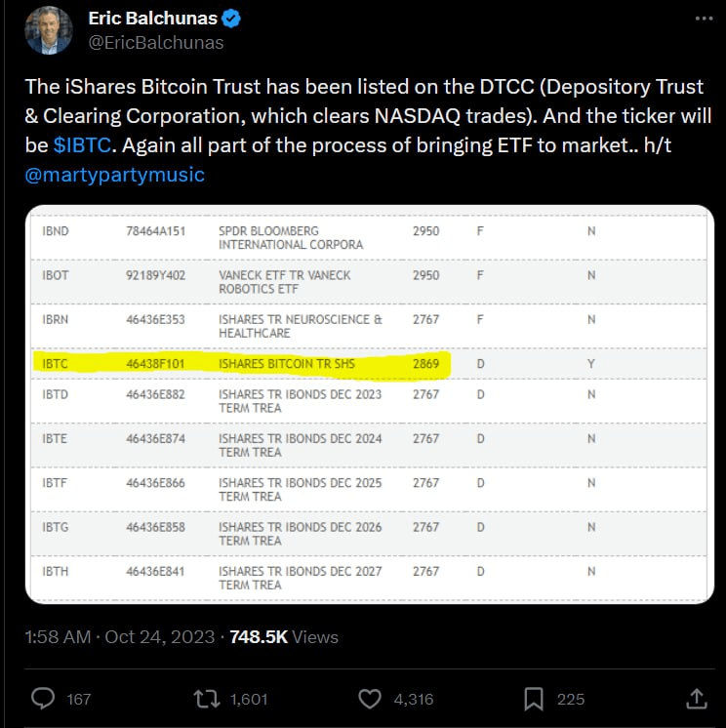Bookmark this tweet
The width and height of the screenshot is (726, 728).
click(x=534, y=698)
